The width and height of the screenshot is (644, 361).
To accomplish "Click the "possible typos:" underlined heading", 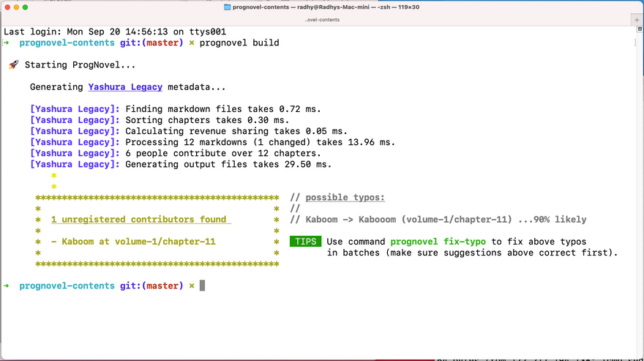I will coord(345,198).
